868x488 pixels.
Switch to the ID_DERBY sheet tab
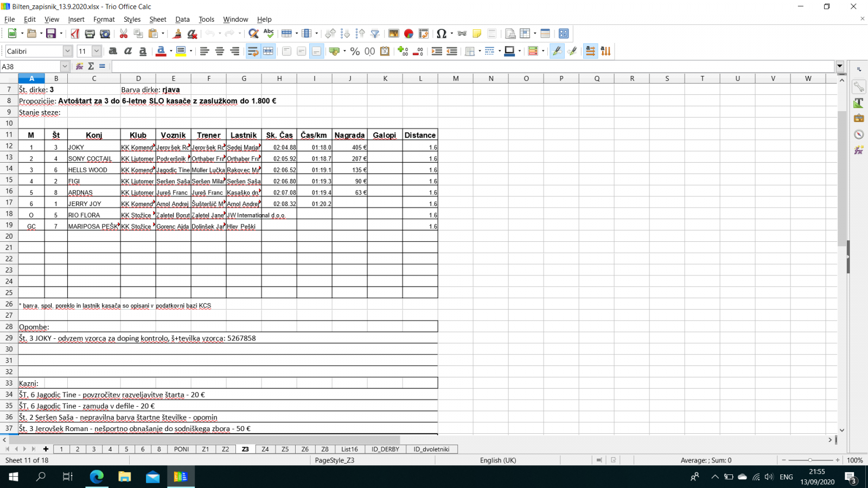tap(385, 449)
